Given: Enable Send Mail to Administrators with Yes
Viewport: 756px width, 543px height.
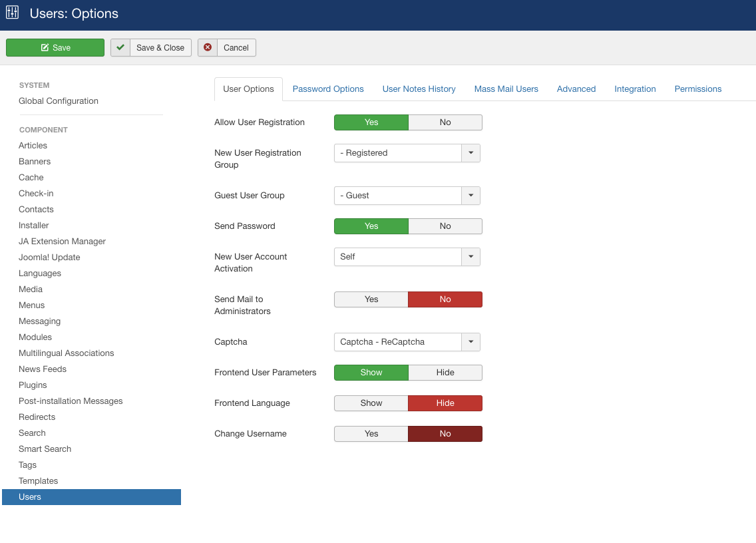Looking at the screenshot, I should (x=371, y=299).
